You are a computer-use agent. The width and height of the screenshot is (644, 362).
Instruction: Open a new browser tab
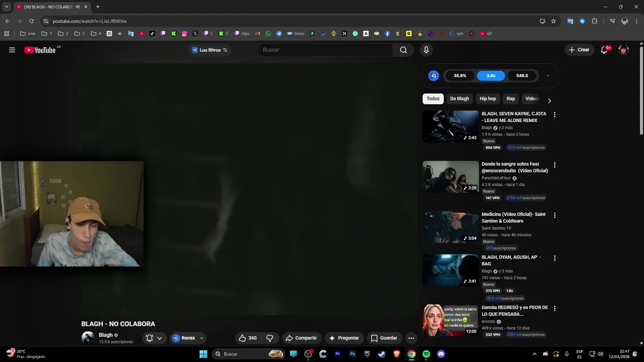coord(98,7)
